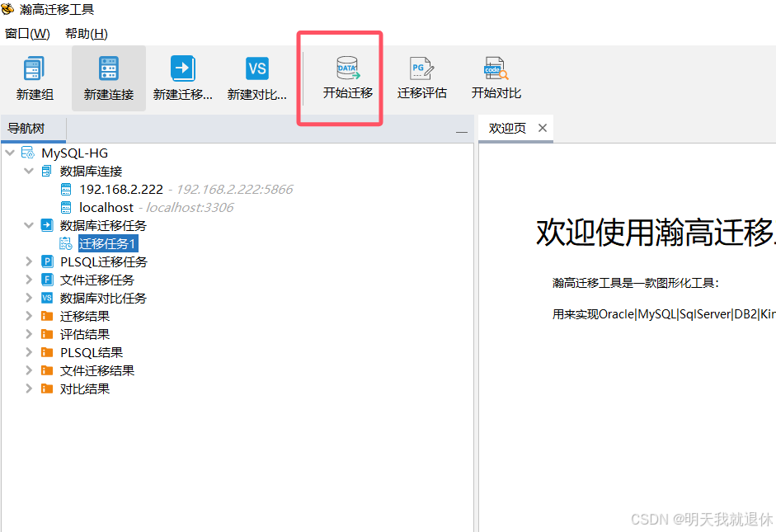Expand the 评估结果 folder
The image size is (776, 532).
coord(29,335)
